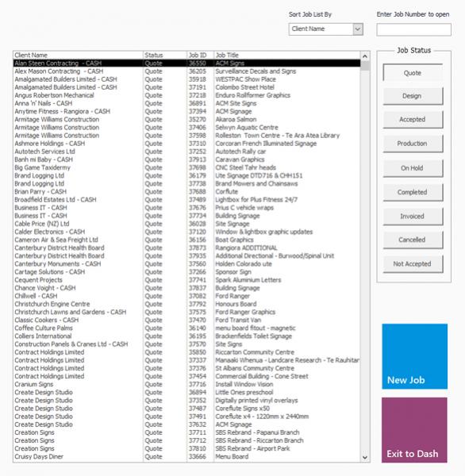Screen dimensions: 465x476
Task: Select the Colliers International row
Action: (186, 336)
